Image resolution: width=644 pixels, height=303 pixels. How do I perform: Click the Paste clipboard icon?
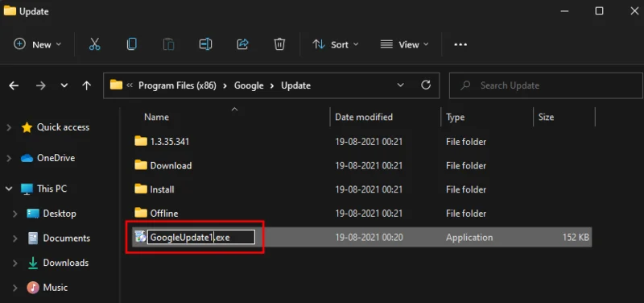(168, 44)
